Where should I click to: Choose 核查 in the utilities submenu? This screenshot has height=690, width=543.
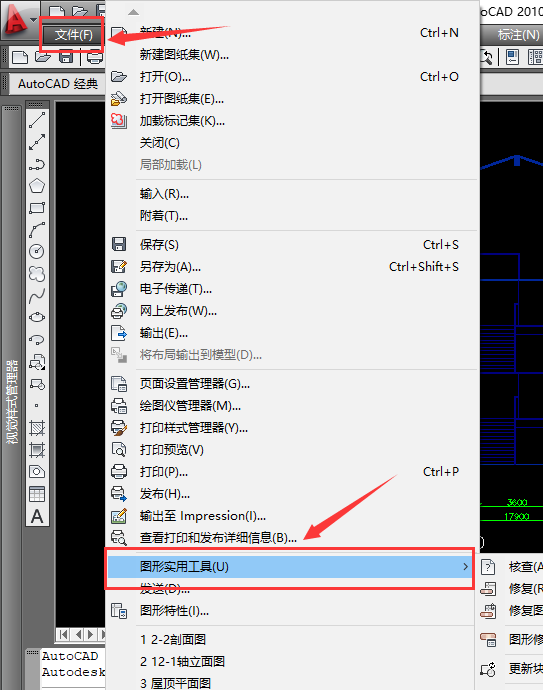[x=511, y=567]
